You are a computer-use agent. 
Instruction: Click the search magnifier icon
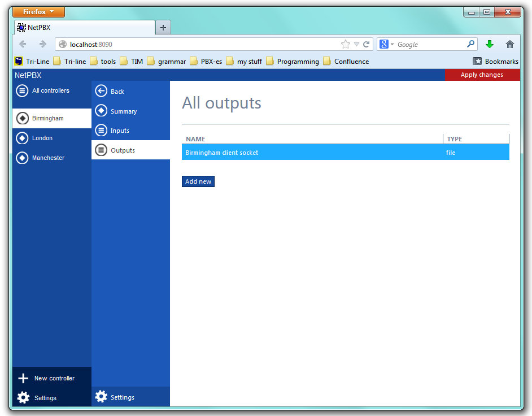coord(470,44)
